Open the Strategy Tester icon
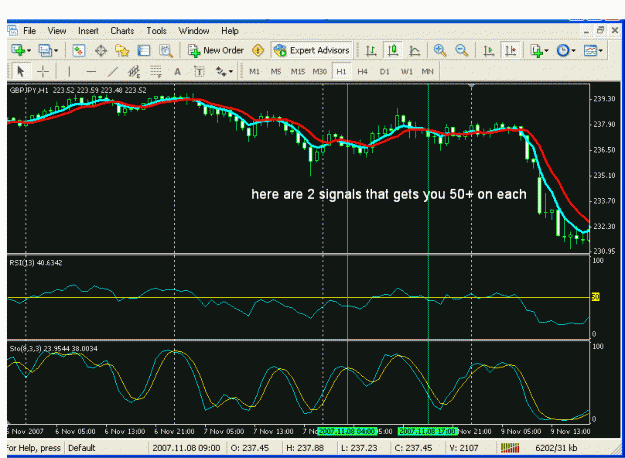Screen dimensions: 625x458 pyautogui.click(x=166, y=51)
